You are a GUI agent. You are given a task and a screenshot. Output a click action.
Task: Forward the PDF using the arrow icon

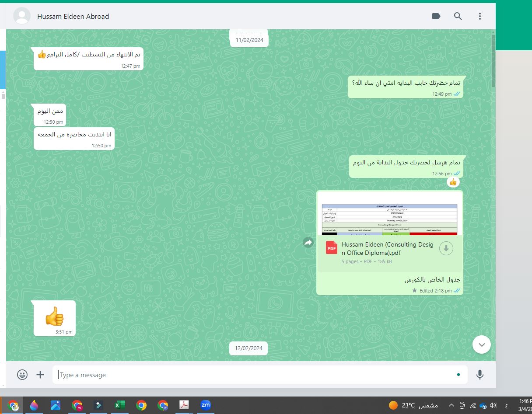click(x=308, y=242)
